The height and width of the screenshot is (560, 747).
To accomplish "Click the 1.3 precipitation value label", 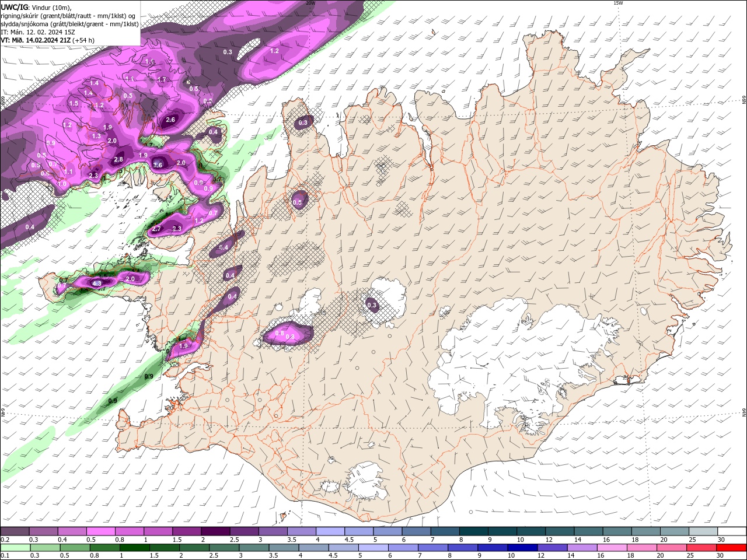I will point(96,136).
